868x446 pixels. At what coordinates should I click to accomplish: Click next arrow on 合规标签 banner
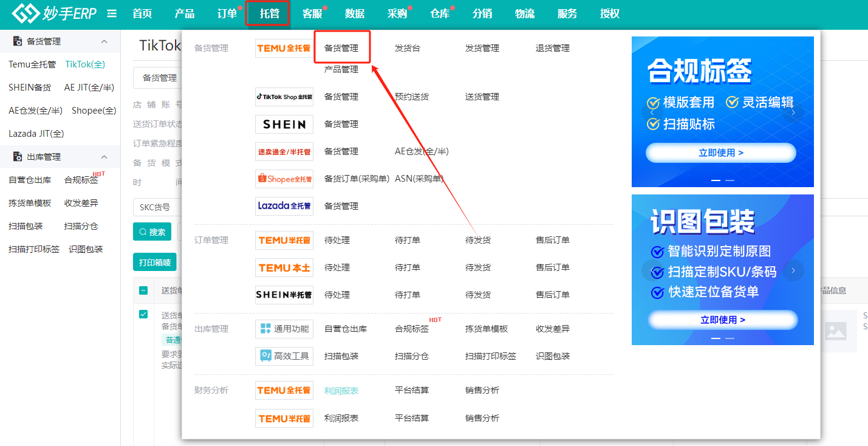pos(793,112)
